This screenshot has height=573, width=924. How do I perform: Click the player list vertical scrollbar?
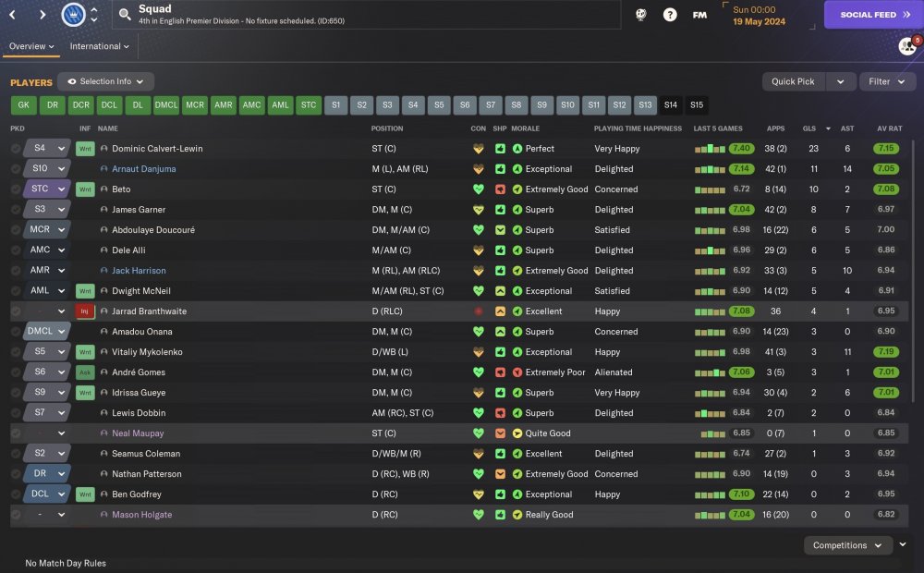tap(914, 271)
